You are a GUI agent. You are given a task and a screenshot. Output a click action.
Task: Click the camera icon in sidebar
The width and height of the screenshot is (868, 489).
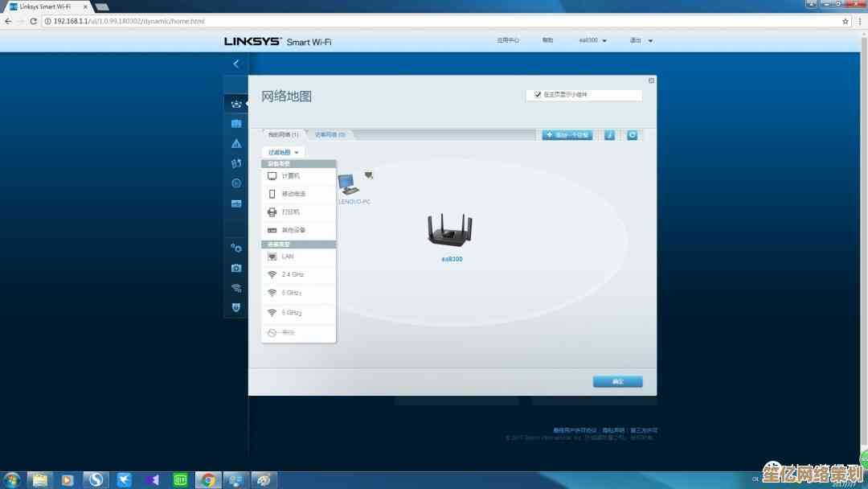point(236,268)
